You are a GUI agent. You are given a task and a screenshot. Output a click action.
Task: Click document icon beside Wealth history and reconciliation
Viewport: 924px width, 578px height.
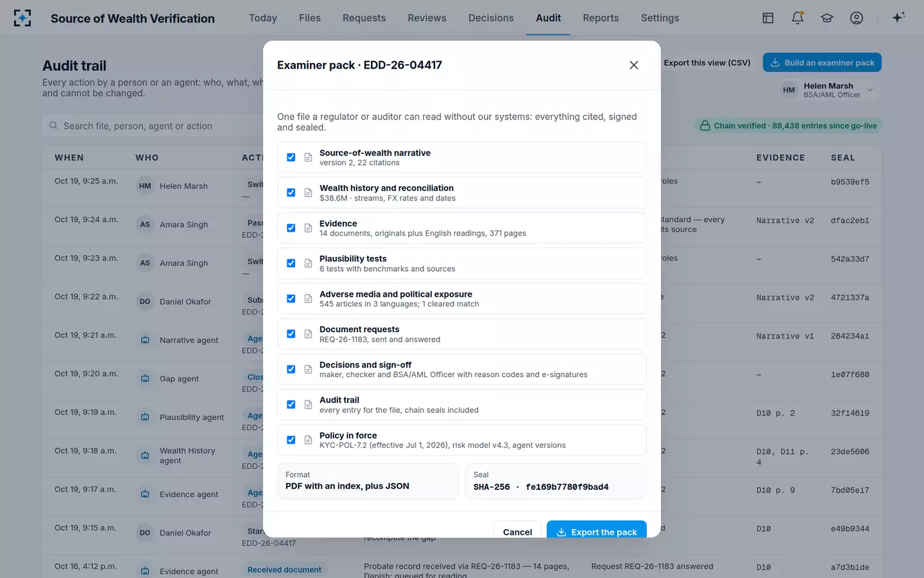point(308,193)
